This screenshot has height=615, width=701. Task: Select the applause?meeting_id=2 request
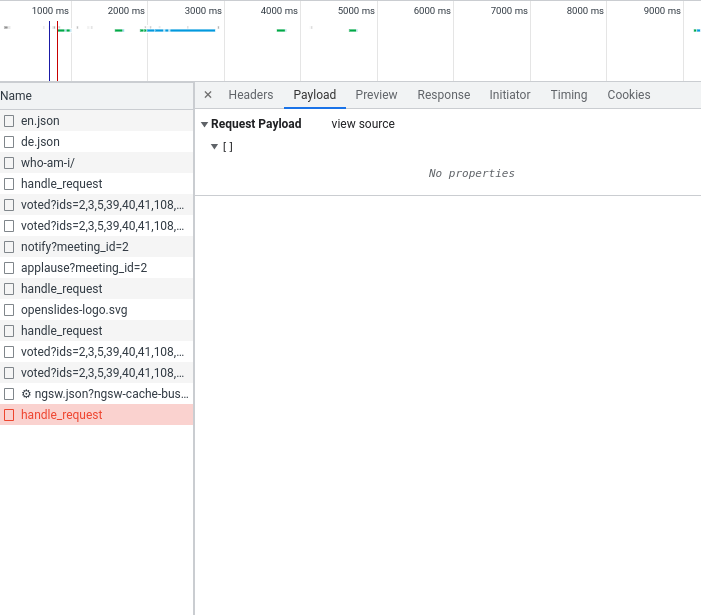click(x=97, y=268)
